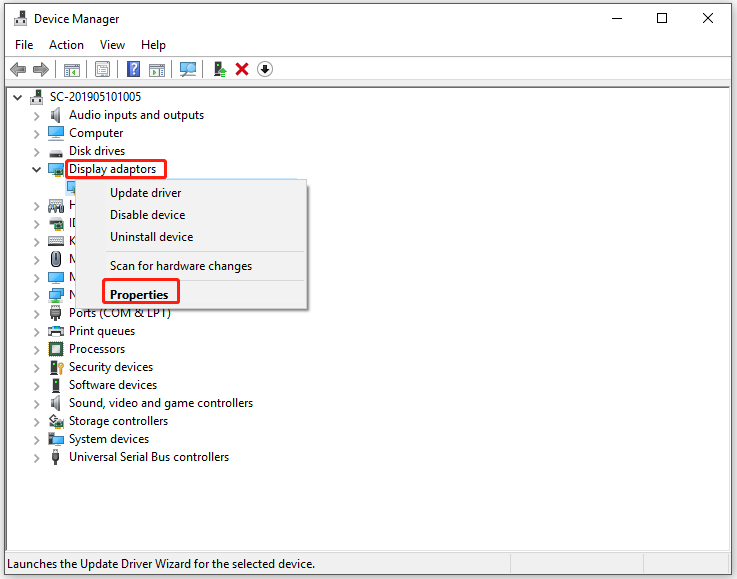Click the Processors chip icon

coord(56,349)
